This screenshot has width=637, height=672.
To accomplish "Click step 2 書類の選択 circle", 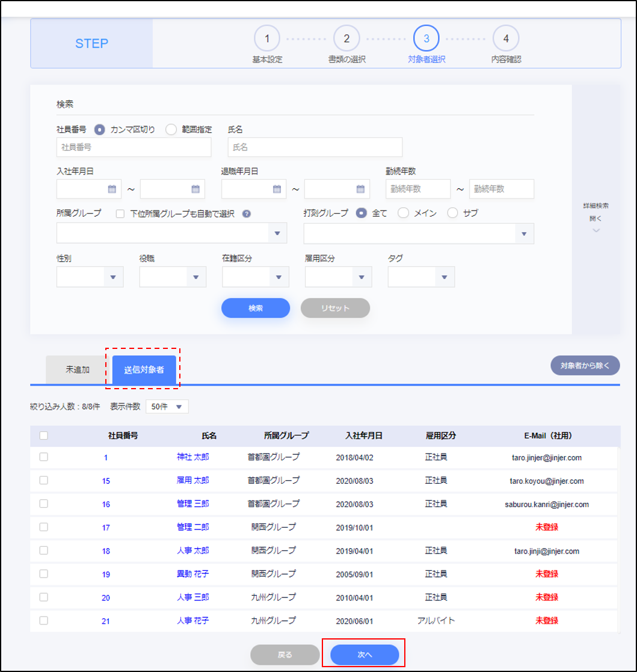I will (x=346, y=38).
